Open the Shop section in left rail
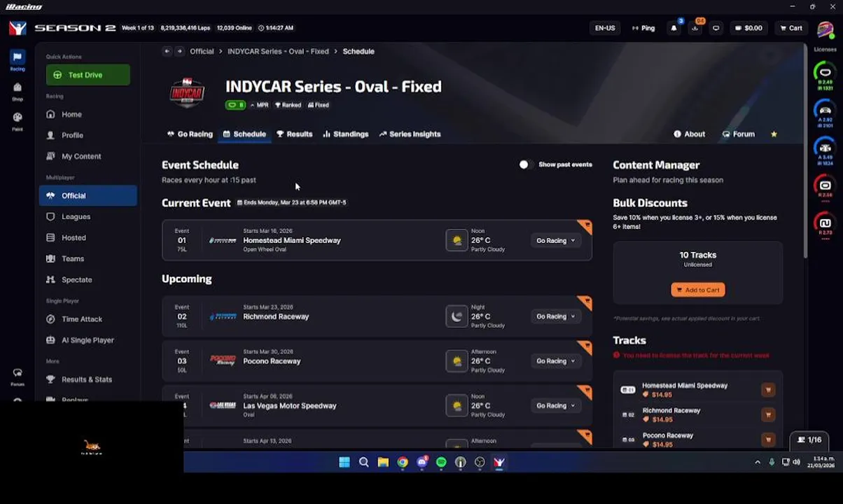The width and height of the screenshot is (843, 504). [18, 91]
